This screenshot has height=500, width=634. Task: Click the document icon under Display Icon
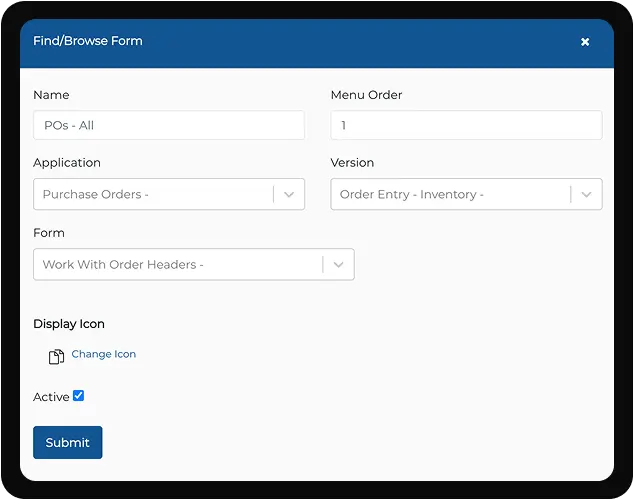[x=56, y=357]
